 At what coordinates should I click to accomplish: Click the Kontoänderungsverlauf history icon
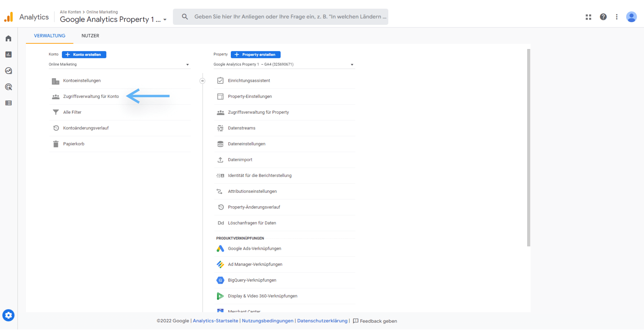pos(56,128)
